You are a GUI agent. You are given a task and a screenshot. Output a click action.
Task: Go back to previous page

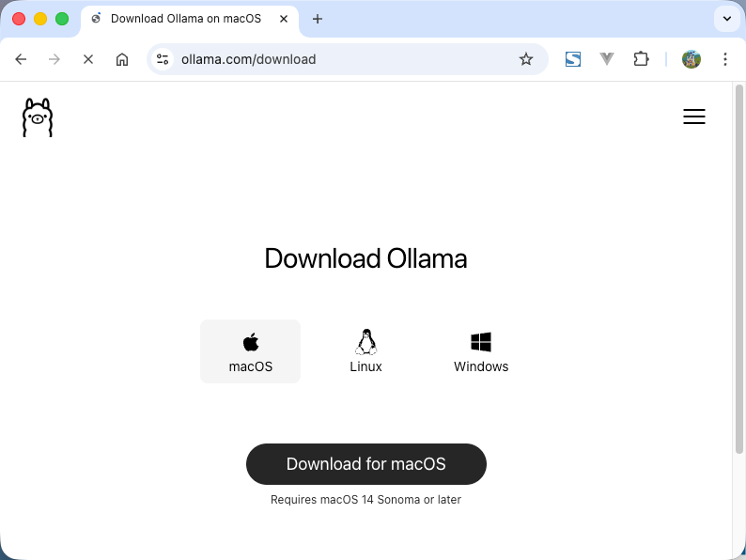21,59
